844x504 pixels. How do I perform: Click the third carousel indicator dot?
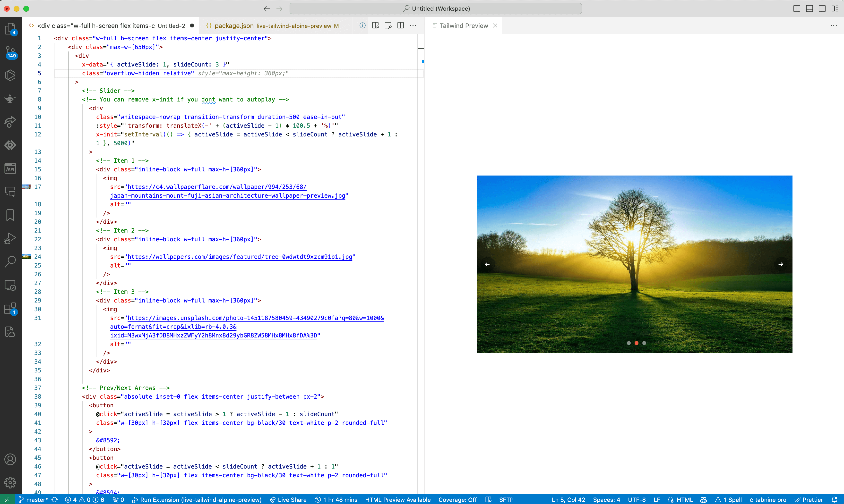tap(644, 343)
